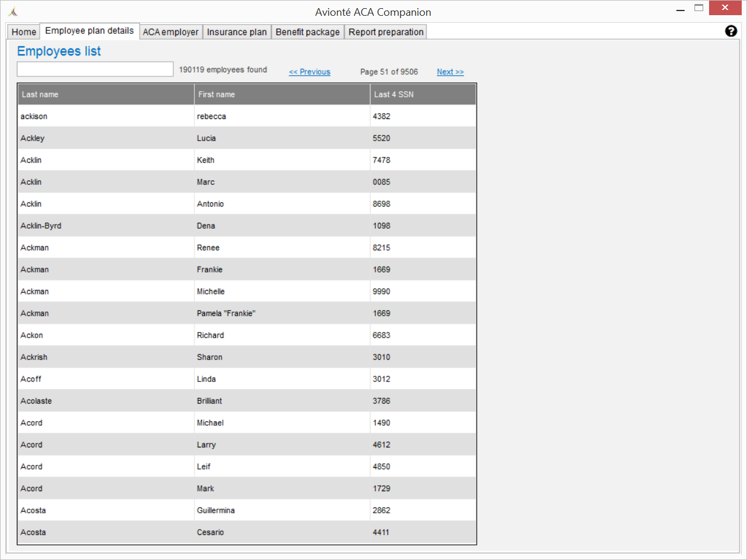Click SSN value 1490
The width and height of the screenshot is (747, 560).
pos(382,423)
